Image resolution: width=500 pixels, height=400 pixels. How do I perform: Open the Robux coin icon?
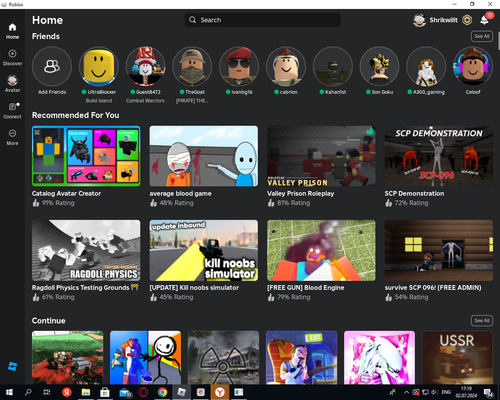(x=467, y=20)
